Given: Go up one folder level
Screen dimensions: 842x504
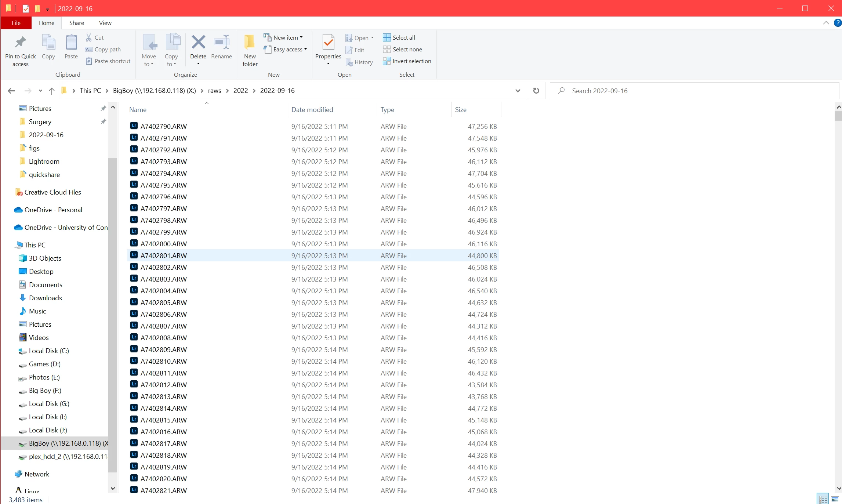Looking at the screenshot, I should 52,91.
